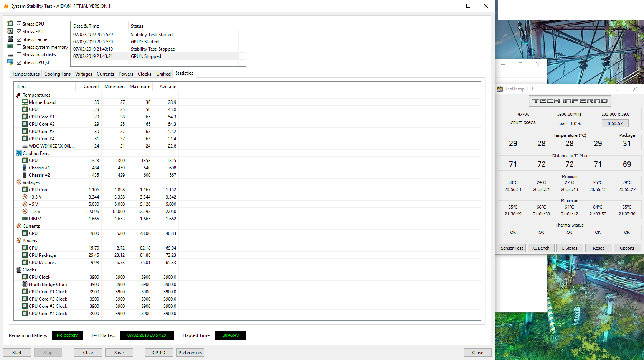Enable the Stress system memory checkbox

[19, 47]
